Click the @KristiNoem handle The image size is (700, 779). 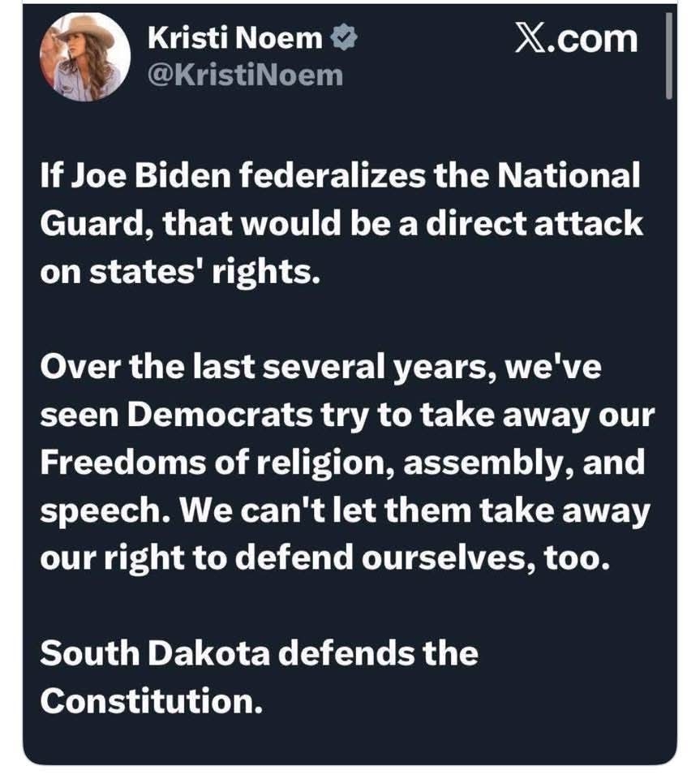(246, 75)
